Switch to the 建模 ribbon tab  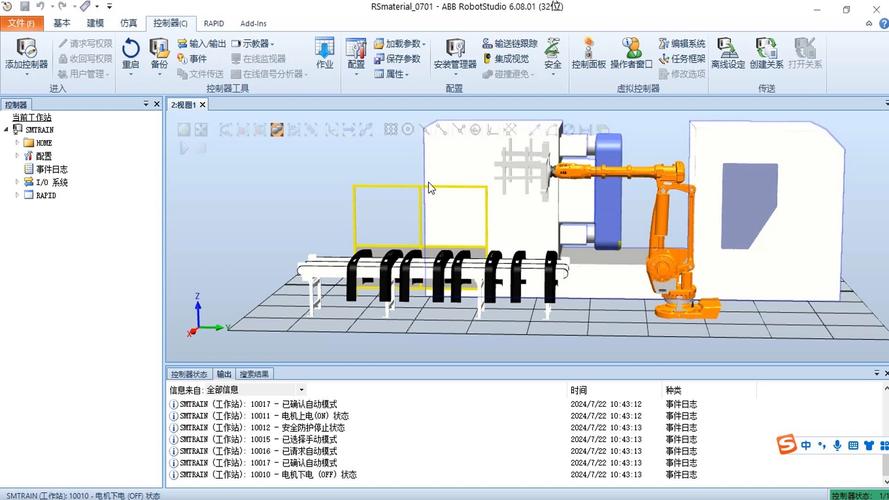coord(95,23)
